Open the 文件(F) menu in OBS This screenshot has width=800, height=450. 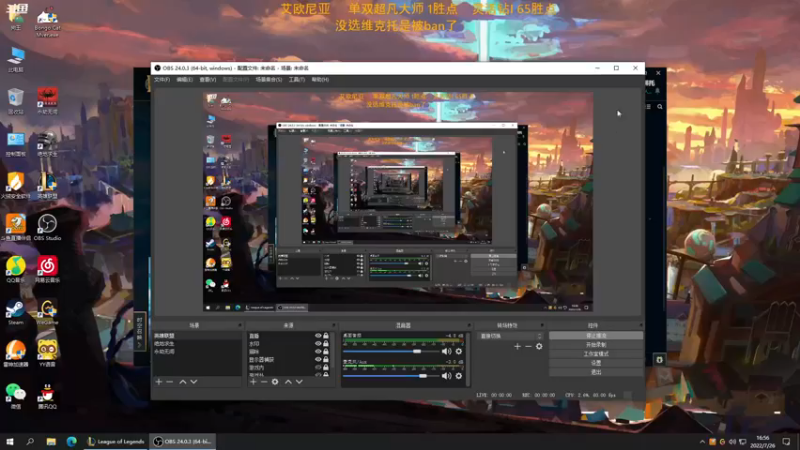(162, 80)
